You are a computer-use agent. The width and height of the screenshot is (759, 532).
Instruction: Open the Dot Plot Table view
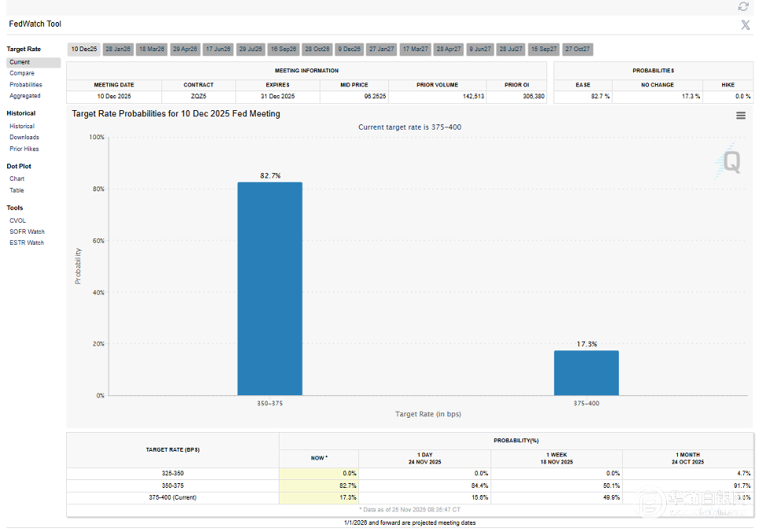pyautogui.click(x=17, y=190)
